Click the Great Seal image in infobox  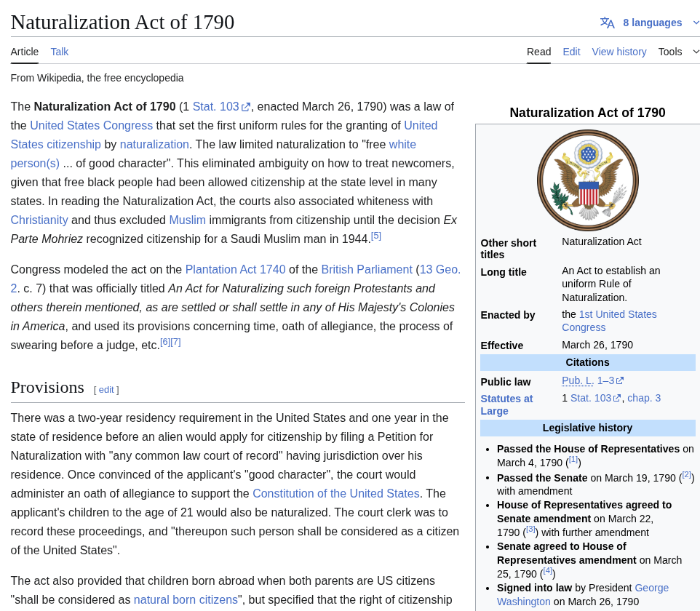587,180
